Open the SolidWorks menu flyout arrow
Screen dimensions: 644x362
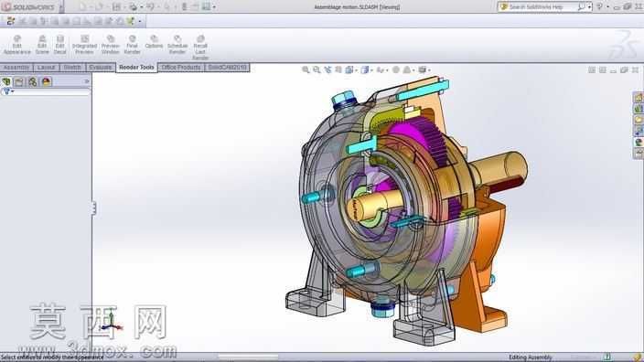[x=61, y=7]
